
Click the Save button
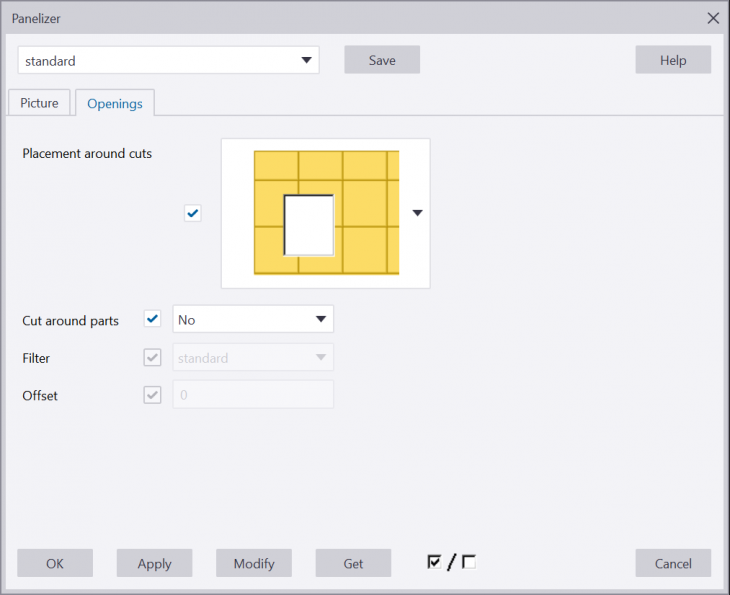382,60
